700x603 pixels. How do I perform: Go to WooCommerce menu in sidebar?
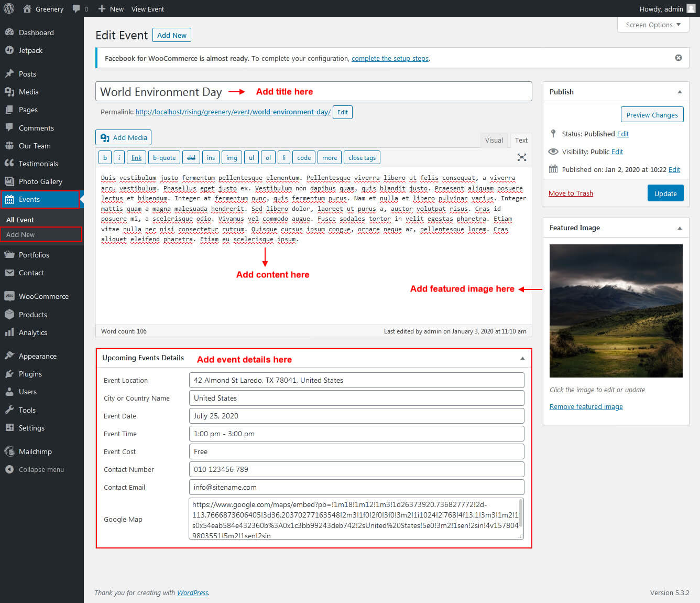[x=43, y=296]
